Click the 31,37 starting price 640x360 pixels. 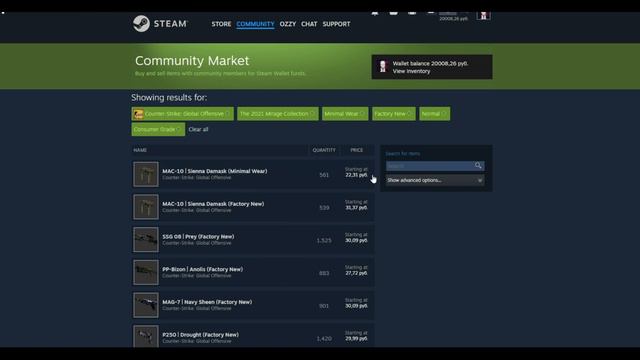(356, 207)
